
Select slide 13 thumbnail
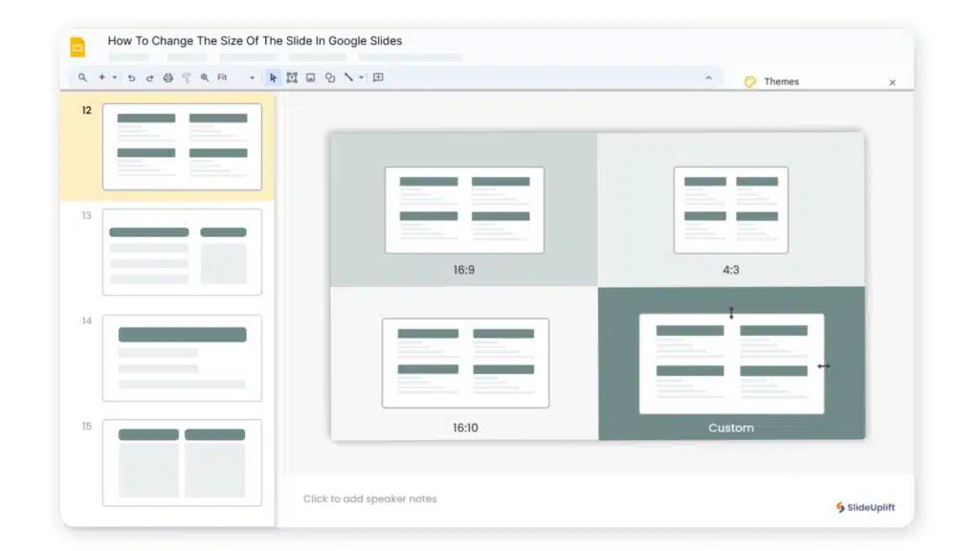point(182,253)
